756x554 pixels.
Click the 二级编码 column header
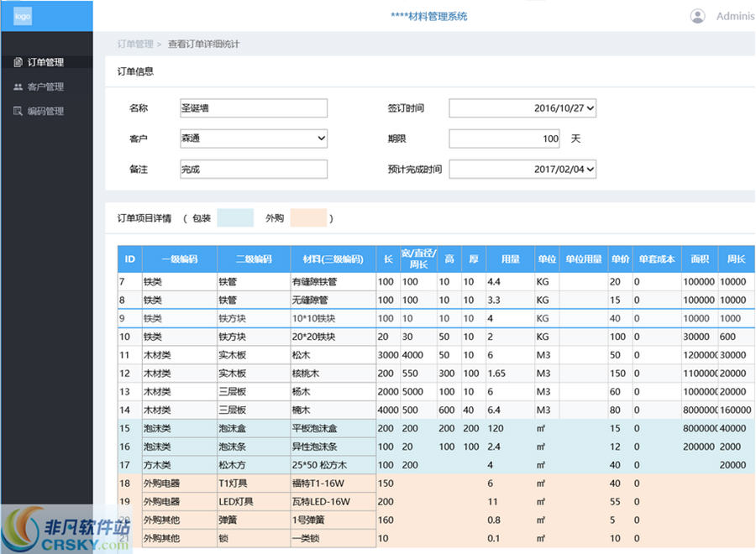pos(254,259)
